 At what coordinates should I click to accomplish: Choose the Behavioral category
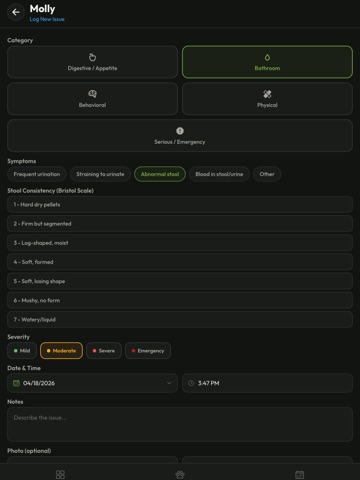(x=92, y=99)
